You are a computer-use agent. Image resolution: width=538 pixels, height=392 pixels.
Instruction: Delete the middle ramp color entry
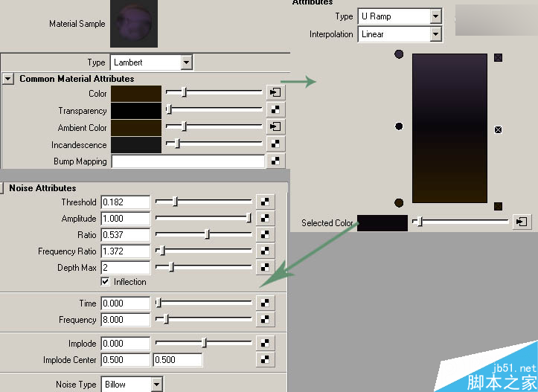pyautogui.click(x=499, y=129)
